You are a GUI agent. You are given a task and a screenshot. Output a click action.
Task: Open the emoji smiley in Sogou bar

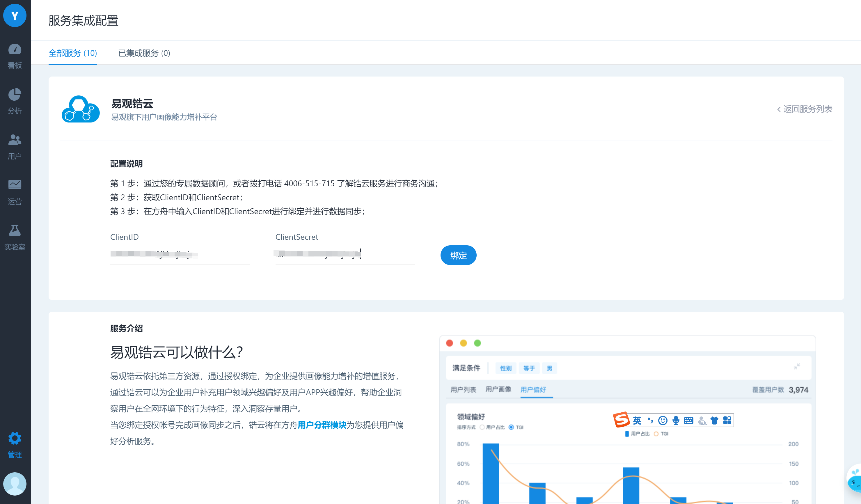[663, 420]
